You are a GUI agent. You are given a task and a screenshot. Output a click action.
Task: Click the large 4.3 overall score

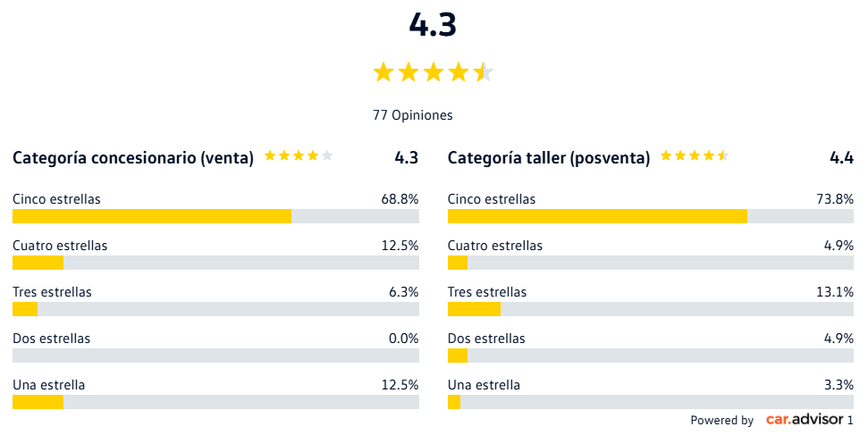pyautogui.click(x=433, y=26)
